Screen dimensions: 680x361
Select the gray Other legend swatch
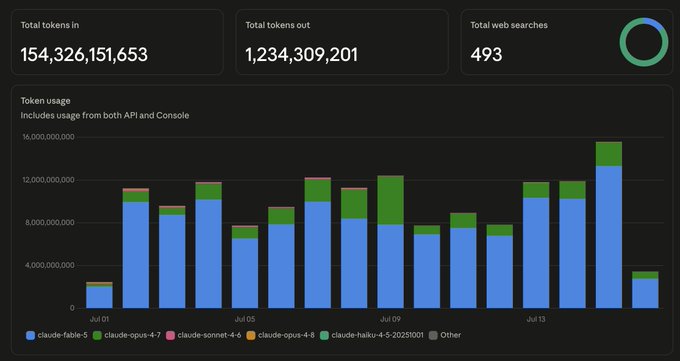(x=433, y=335)
